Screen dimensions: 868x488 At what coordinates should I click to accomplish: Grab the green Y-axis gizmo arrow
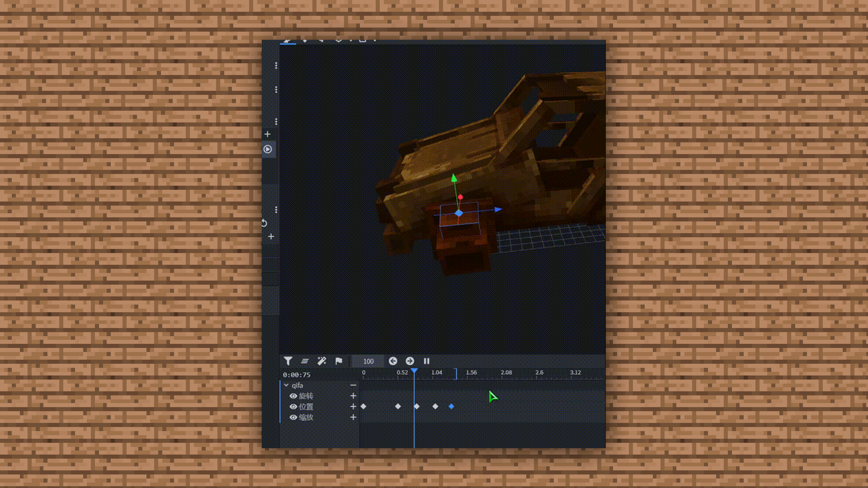click(454, 178)
